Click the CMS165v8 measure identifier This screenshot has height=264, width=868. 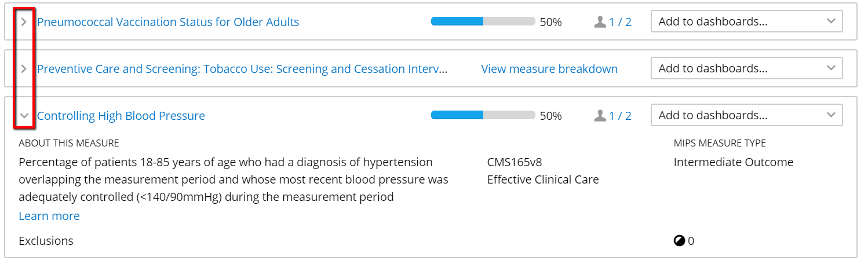tap(515, 162)
